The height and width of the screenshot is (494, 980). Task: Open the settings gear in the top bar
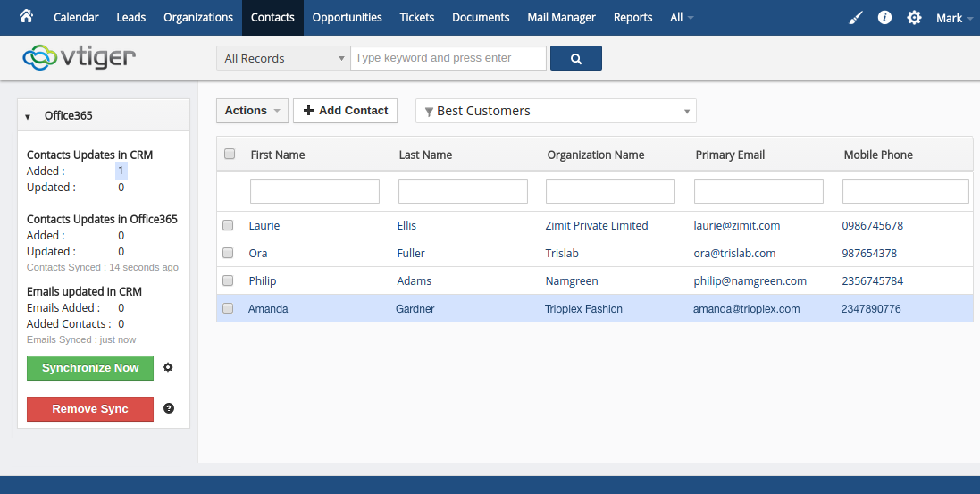pyautogui.click(x=914, y=18)
